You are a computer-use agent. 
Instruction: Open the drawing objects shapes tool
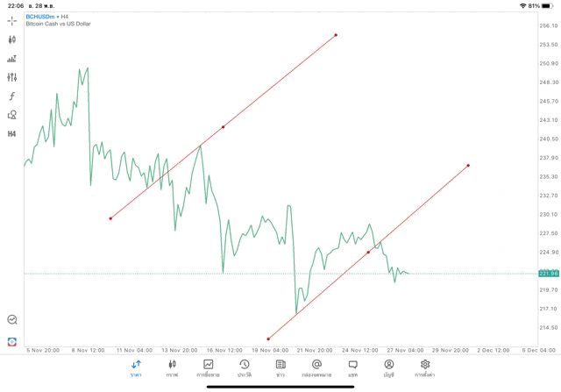[x=12, y=115]
